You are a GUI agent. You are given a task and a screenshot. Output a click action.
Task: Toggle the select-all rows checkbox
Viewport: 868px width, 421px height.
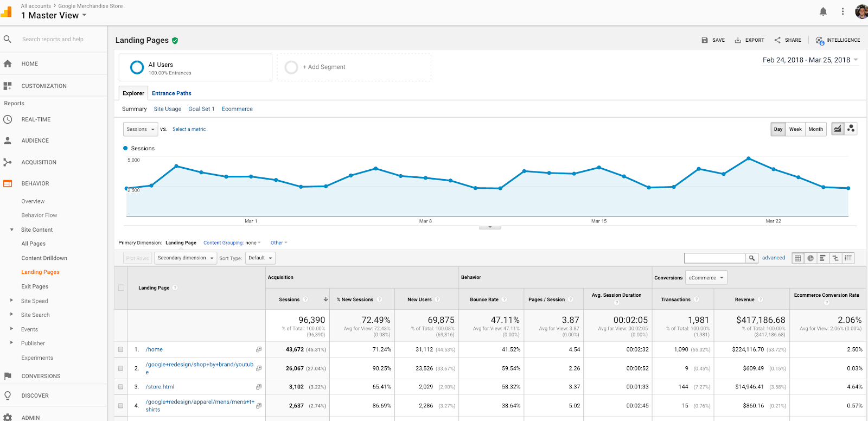[121, 288]
